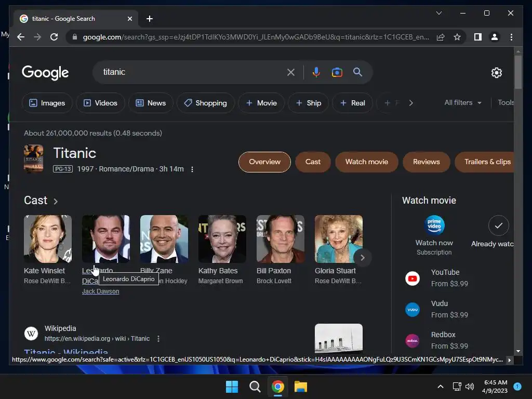Bookmark this page with the star icon
The height and width of the screenshot is (399, 532).
click(457, 37)
